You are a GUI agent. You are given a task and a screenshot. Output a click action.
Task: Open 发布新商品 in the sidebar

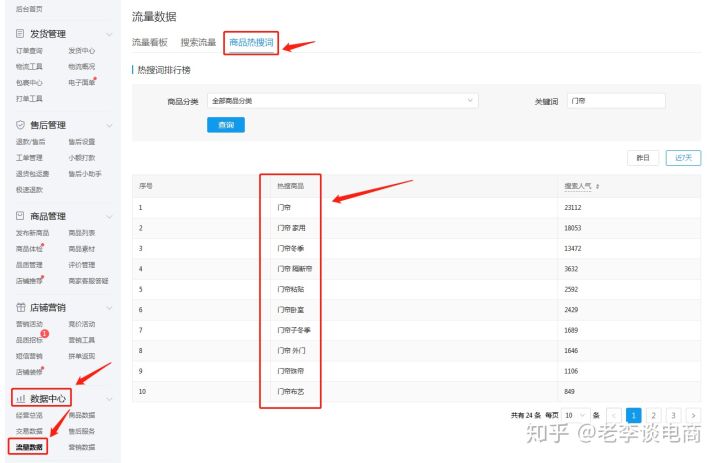pos(32,233)
